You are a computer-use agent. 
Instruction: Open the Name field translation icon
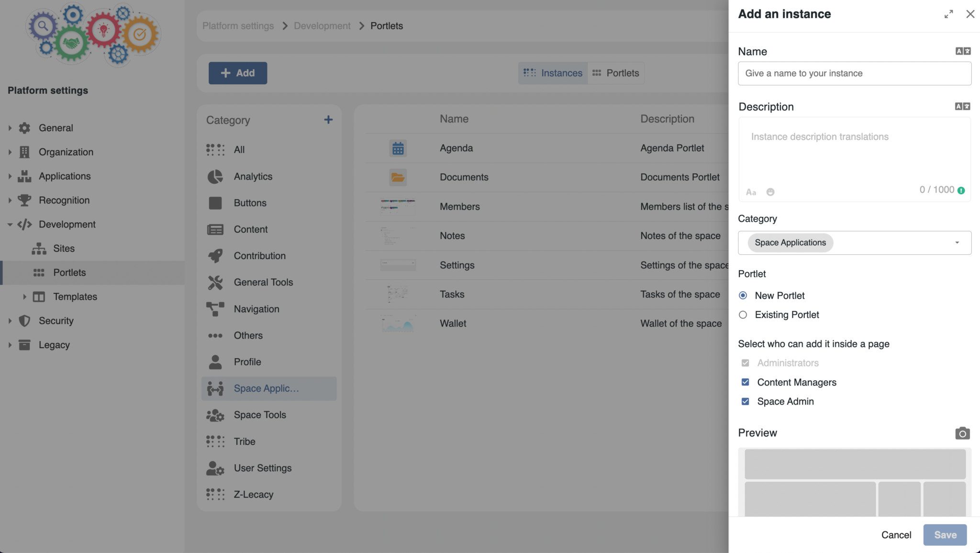coord(963,51)
